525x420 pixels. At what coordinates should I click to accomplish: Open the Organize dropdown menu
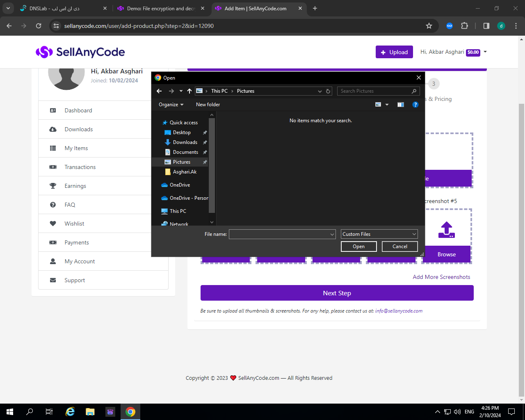coord(171,105)
